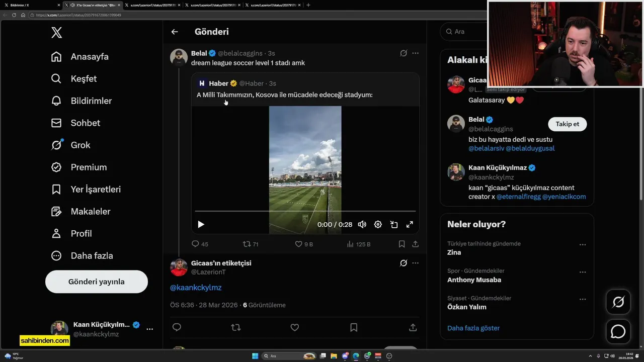The height and width of the screenshot is (362, 644).
Task: Open Grok icon on Belal's post
Action: click(x=404, y=53)
